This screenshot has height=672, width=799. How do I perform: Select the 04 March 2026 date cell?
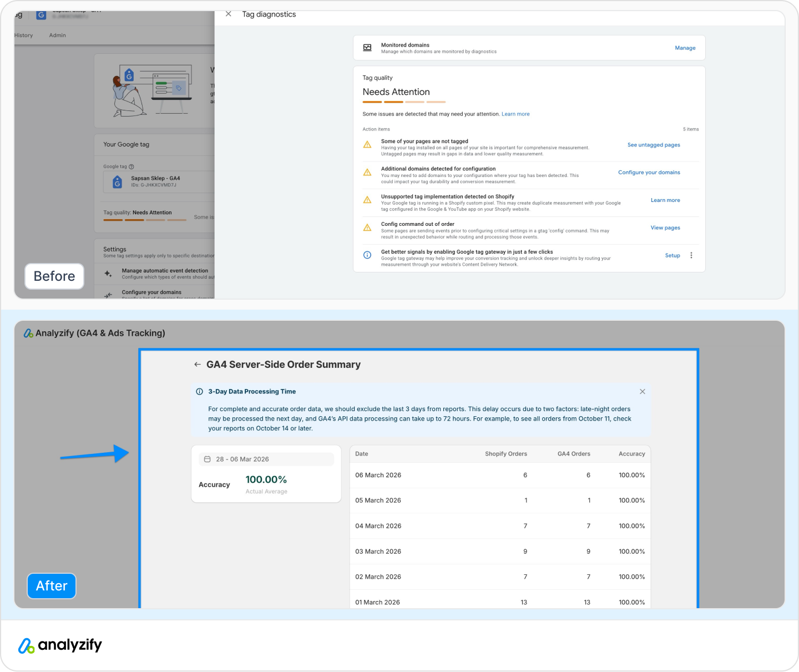378,526
